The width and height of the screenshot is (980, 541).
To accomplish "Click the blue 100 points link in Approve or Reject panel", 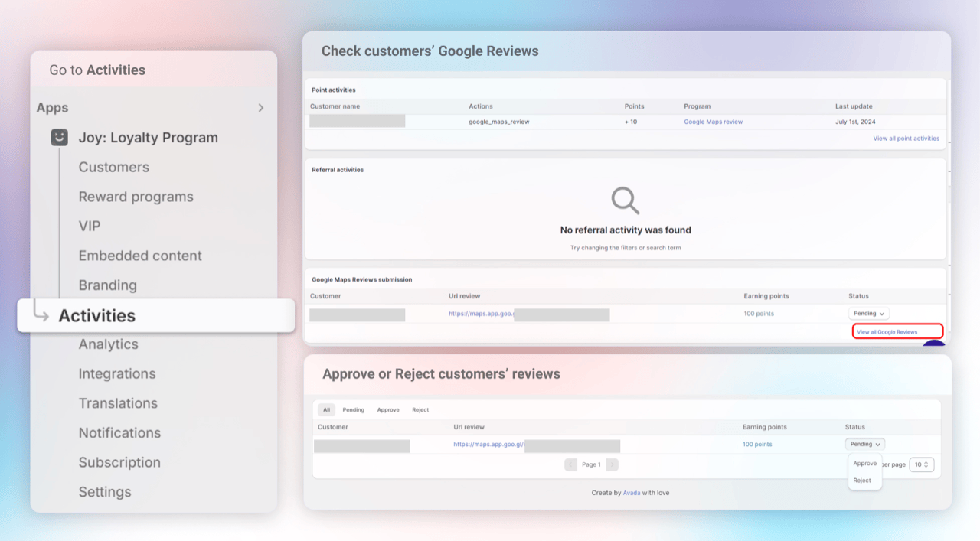I will (x=757, y=444).
